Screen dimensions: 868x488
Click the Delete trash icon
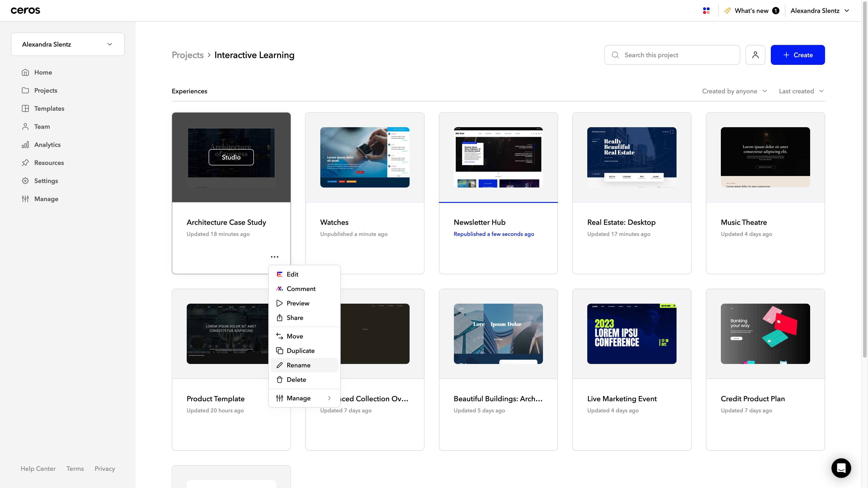coord(279,380)
